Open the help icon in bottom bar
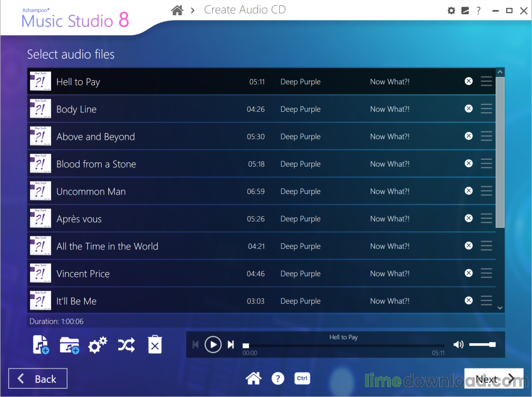532x397 pixels. (278, 378)
